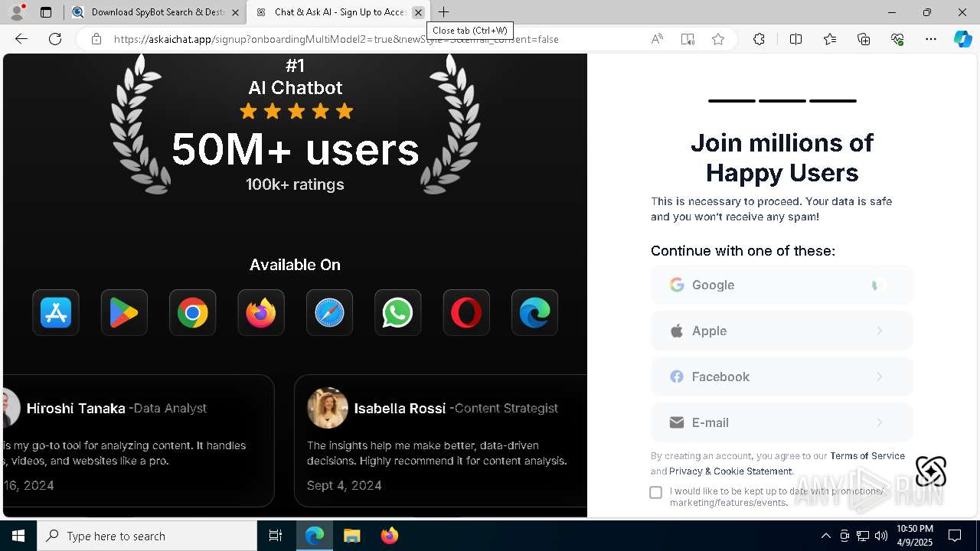Tick the promotions marketing checkbox
Viewport: 980px width, 551px height.
(656, 492)
